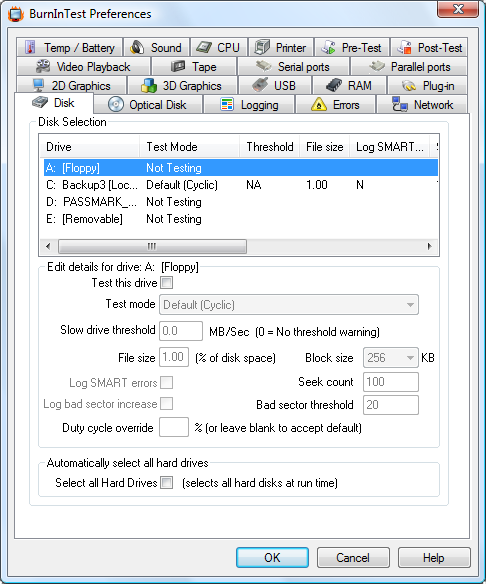Open the Block size dropdown
Screen dimensions: 486x584
click(391, 358)
